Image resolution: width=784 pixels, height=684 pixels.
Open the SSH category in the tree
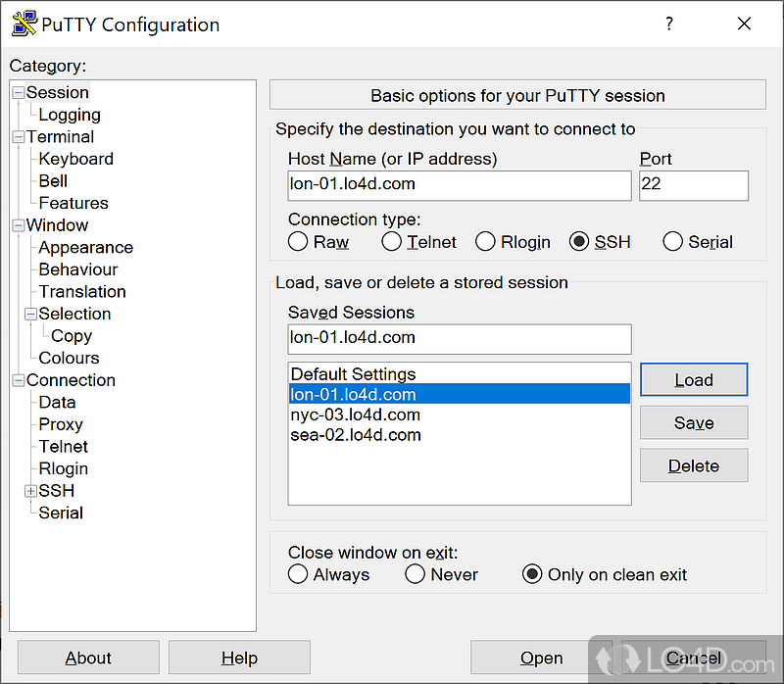pos(57,491)
